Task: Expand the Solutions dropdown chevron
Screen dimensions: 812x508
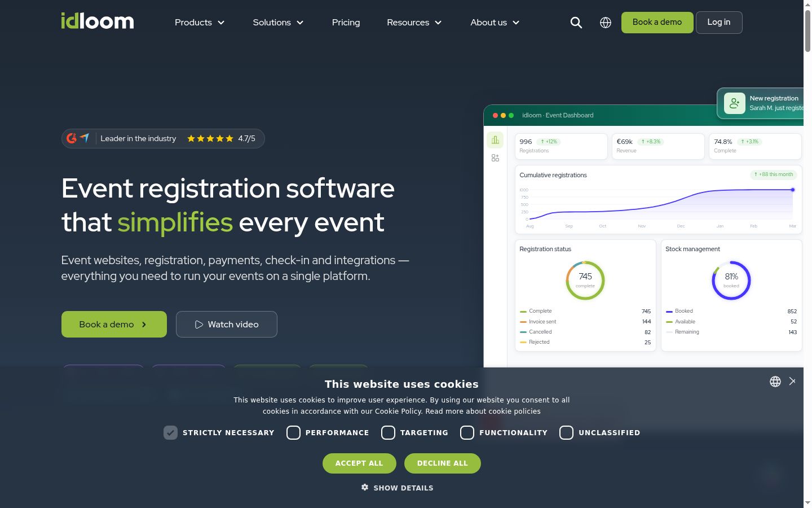Action: point(300,23)
